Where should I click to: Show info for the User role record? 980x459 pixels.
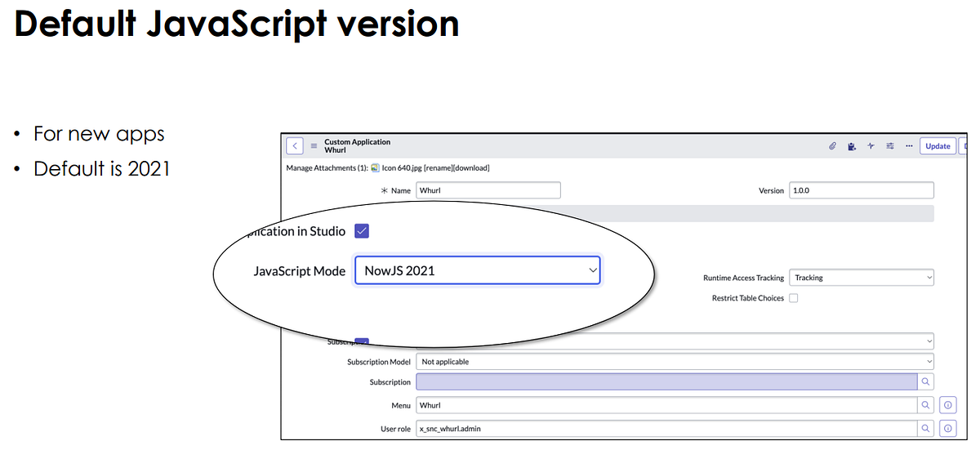coord(947,428)
